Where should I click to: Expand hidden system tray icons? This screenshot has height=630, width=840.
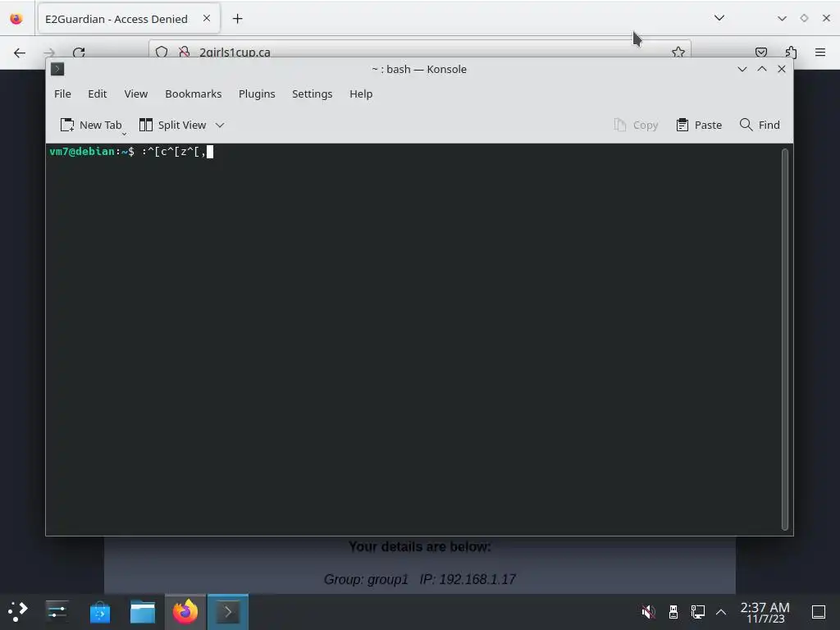click(x=721, y=612)
